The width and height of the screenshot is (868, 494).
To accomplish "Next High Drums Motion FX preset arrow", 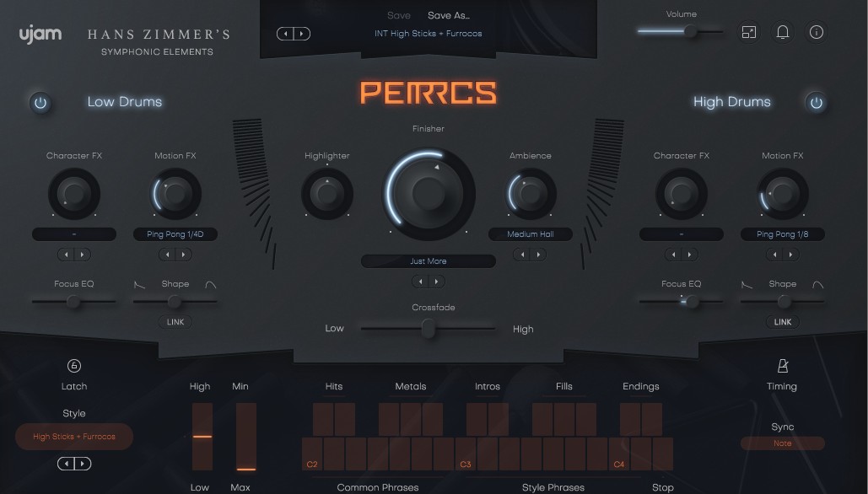I will [x=791, y=255].
